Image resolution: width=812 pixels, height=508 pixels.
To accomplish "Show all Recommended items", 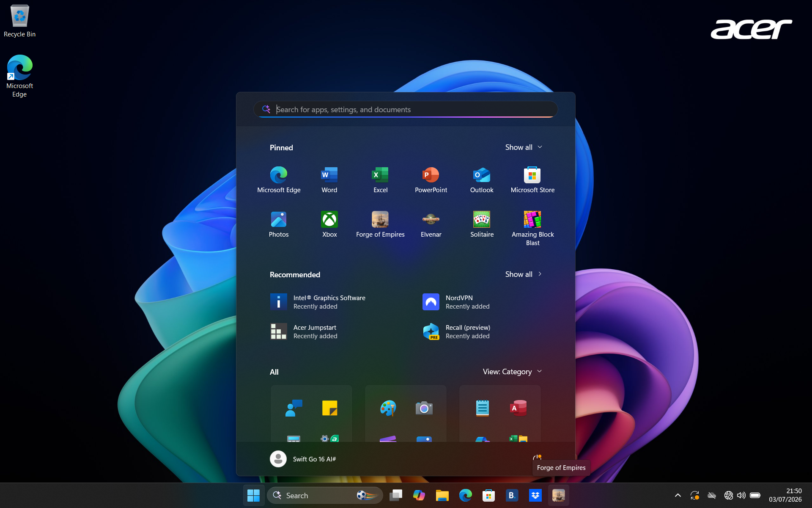I will 524,274.
